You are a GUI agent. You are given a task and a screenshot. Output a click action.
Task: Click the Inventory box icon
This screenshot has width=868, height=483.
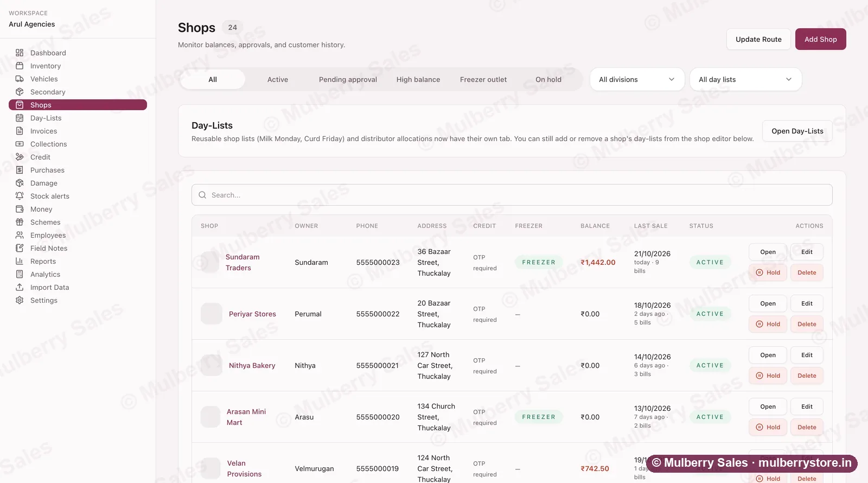point(20,66)
